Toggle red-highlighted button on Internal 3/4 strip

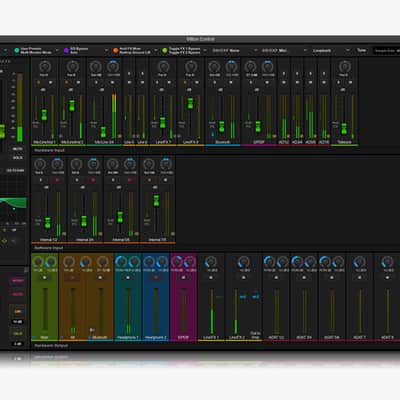point(94,180)
